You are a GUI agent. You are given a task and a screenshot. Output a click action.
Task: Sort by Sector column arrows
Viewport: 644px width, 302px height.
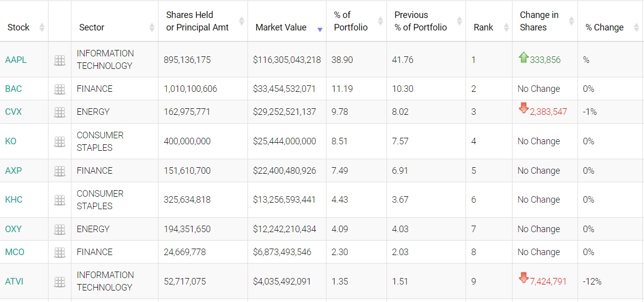click(x=152, y=27)
